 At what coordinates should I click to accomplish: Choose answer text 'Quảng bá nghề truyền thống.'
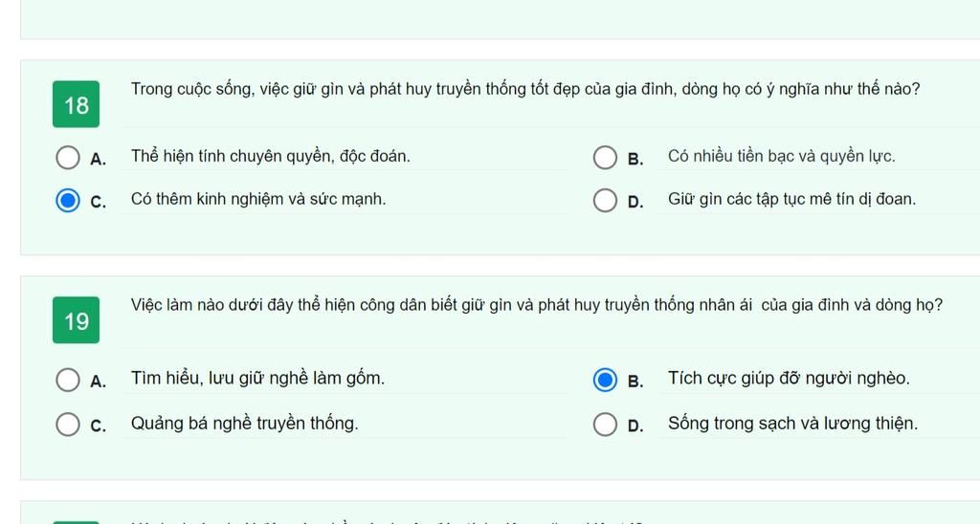244,424
